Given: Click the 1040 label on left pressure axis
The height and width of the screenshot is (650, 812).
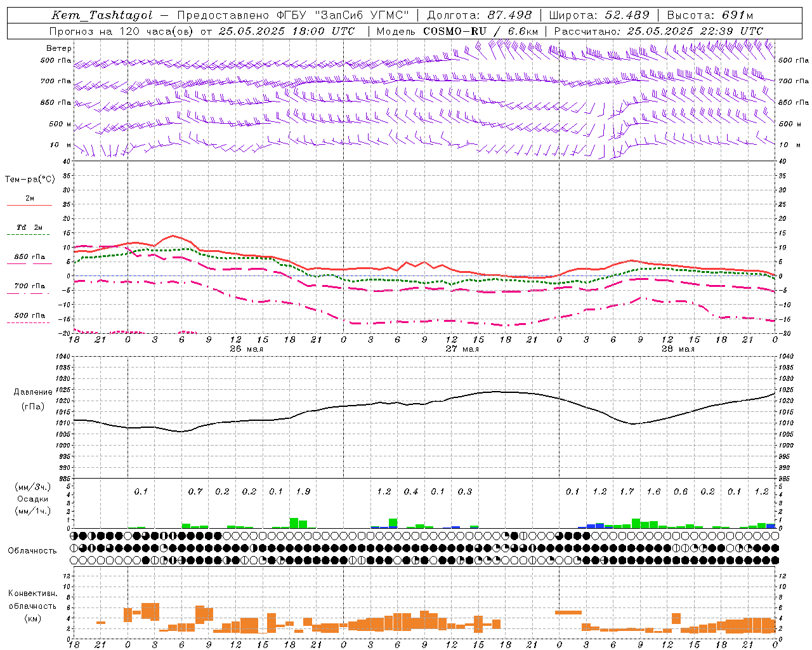Looking at the screenshot, I should pos(62,356).
